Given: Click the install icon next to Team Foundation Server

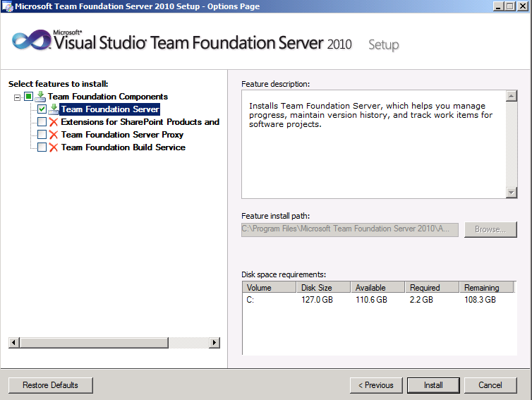Looking at the screenshot, I should click(x=53, y=109).
